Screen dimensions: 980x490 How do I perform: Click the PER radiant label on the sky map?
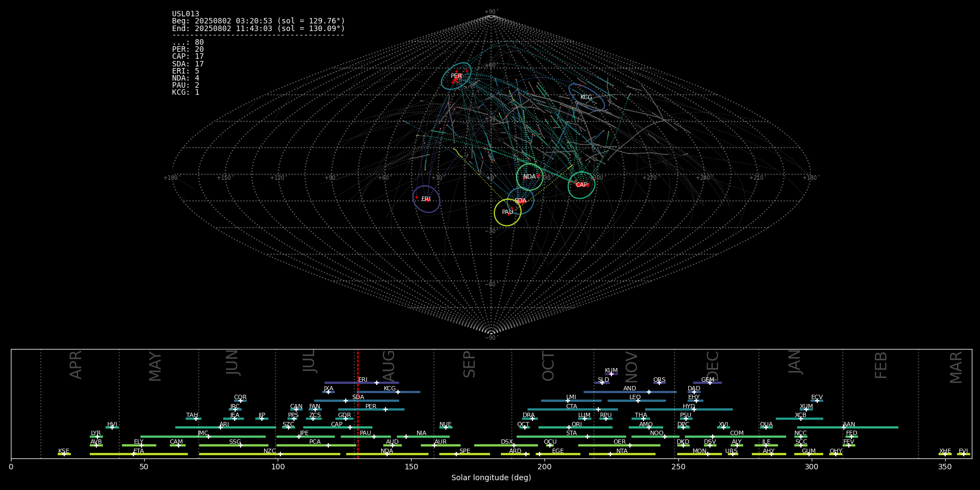click(x=456, y=76)
